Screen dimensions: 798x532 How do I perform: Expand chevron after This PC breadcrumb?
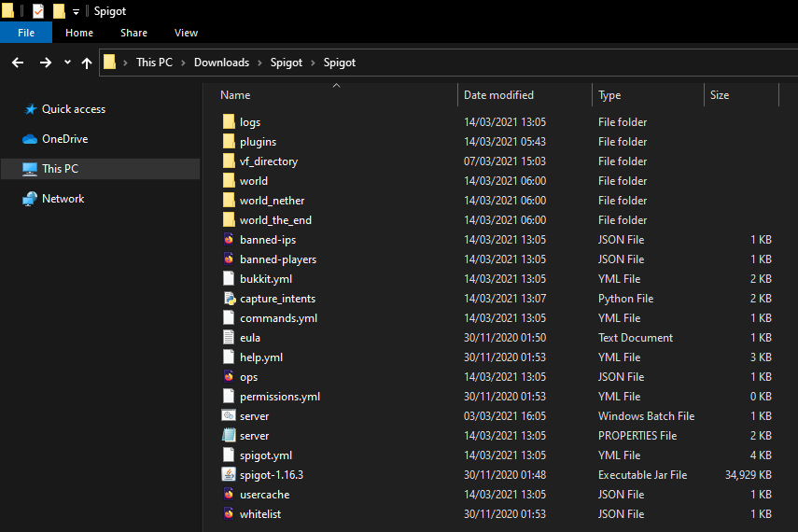tap(183, 63)
